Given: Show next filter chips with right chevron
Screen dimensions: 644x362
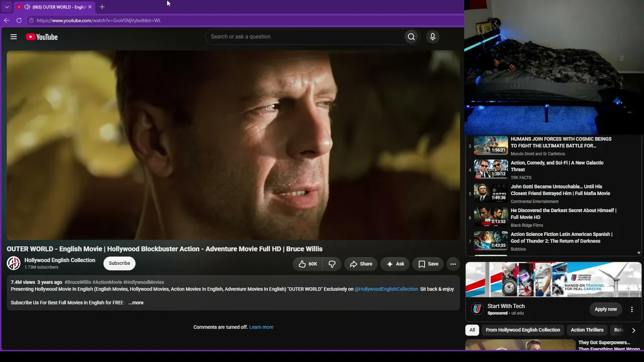Looking at the screenshot, I should [633, 330].
